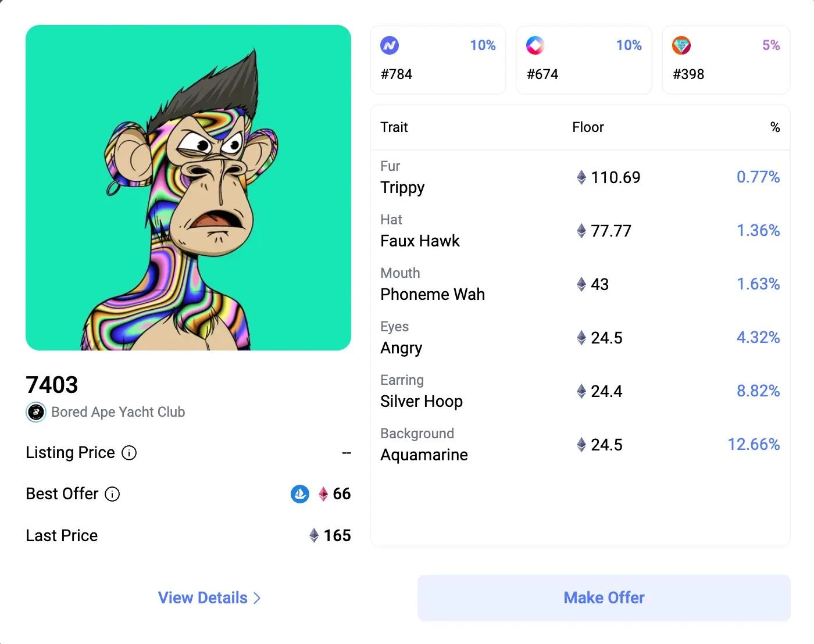The width and height of the screenshot is (814, 644).
Task: Click the OpenSea icon beside Best Offer
Action: [300, 494]
